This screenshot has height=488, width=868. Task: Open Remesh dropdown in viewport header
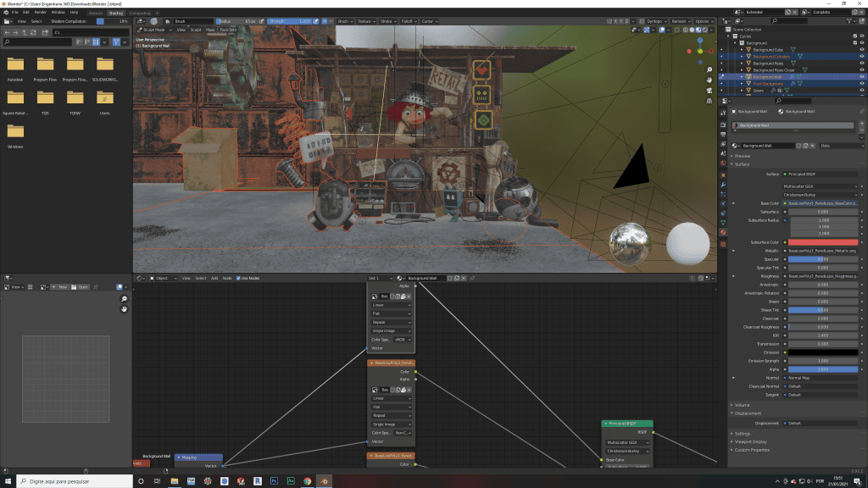[x=681, y=21]
